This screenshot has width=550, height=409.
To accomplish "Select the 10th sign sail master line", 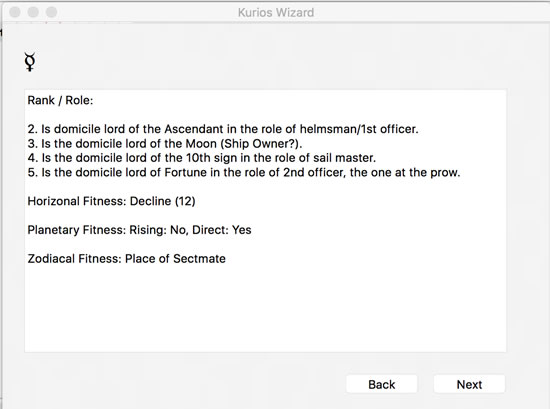I will [202, 158].
